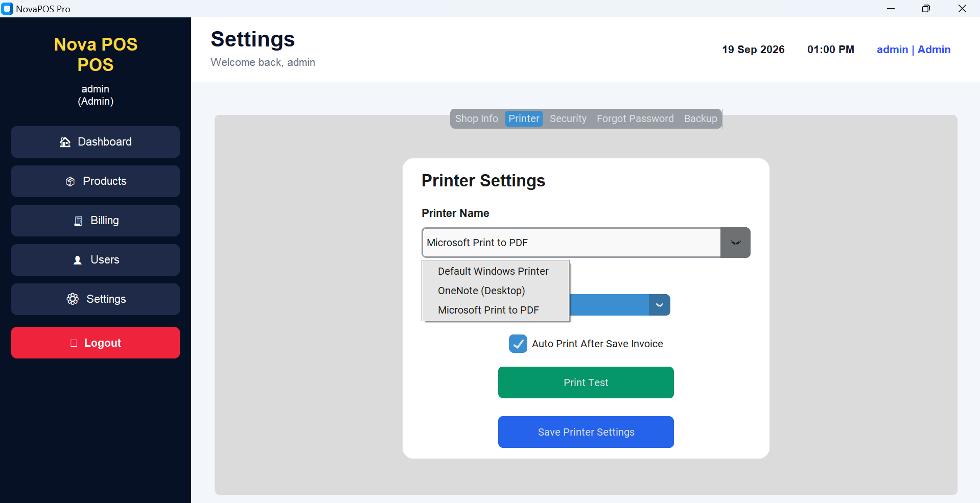Toggle Auto Print After Save Invoice checkbox
Viewport: 980px width, 503px height.
pyautogui.click(x=518, y=344)
